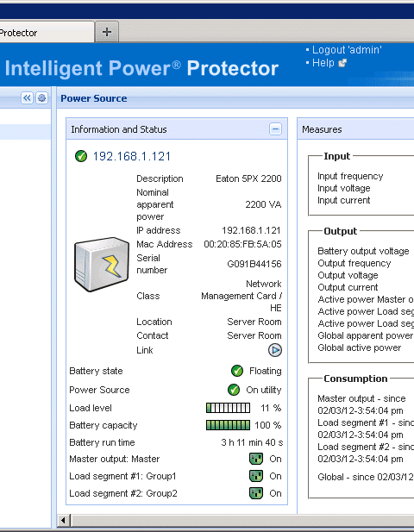Screen dimensions: 414x532
Task: Log out the admin user
Action: pyautogui.click(x=347, y=50)
